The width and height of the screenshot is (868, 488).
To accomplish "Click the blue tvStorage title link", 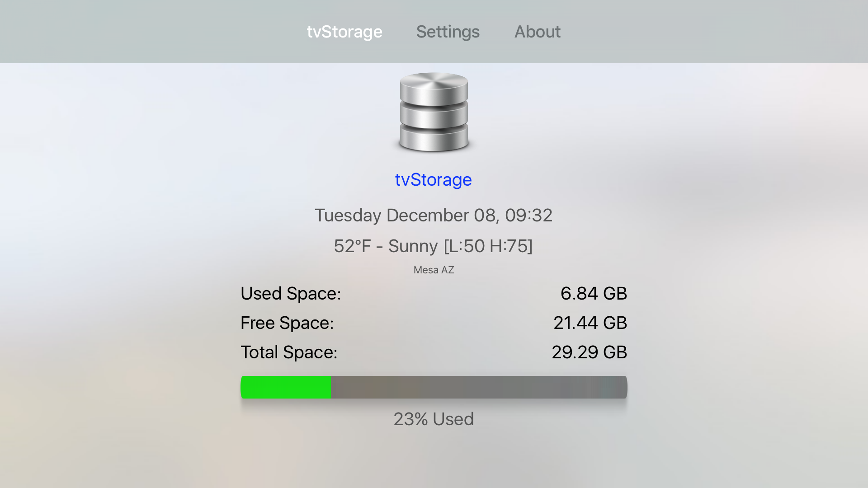I will pos(433,180).
